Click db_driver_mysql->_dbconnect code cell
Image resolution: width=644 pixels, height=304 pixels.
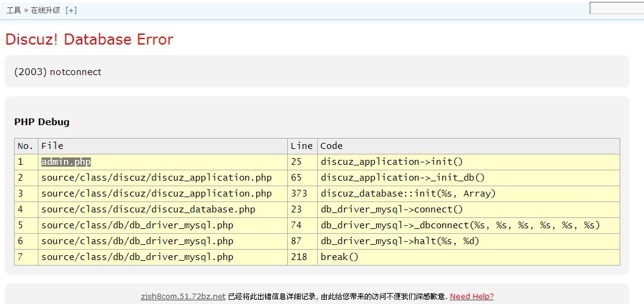[468, 225]
